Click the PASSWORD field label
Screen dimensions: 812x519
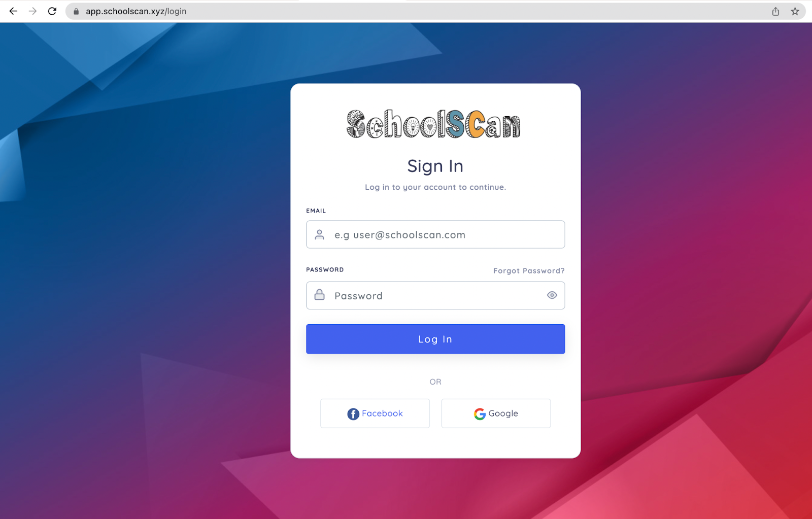tap(325, 269)
